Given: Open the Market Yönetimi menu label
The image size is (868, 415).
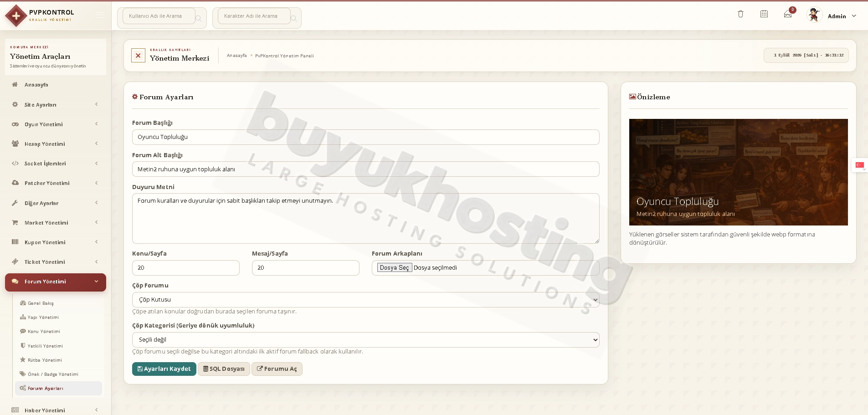Looking at the screenshot, I should tap(46, 223).
